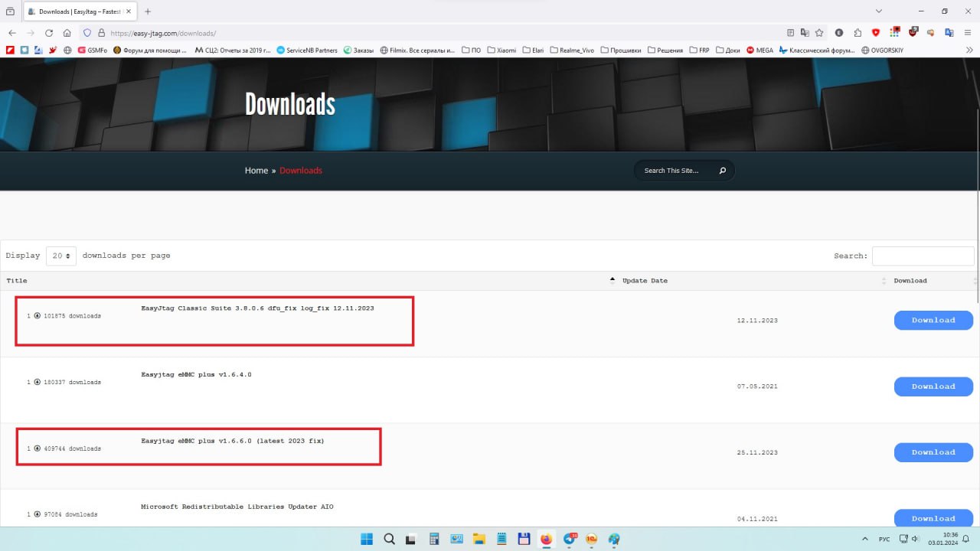The image size is (980, 551).
Task: Open the Elari bookmarks folder
Action: coord(533,50)
